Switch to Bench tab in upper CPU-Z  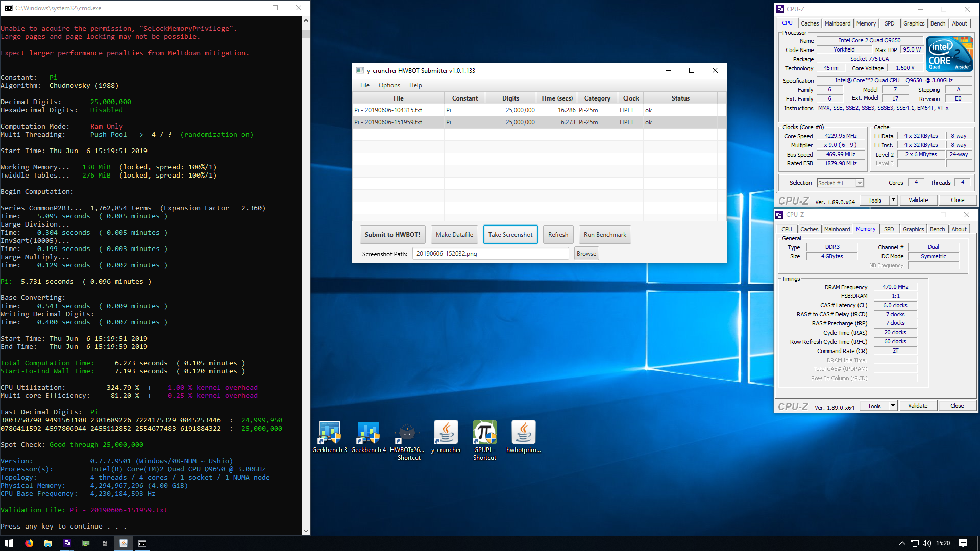pos(938,23)
